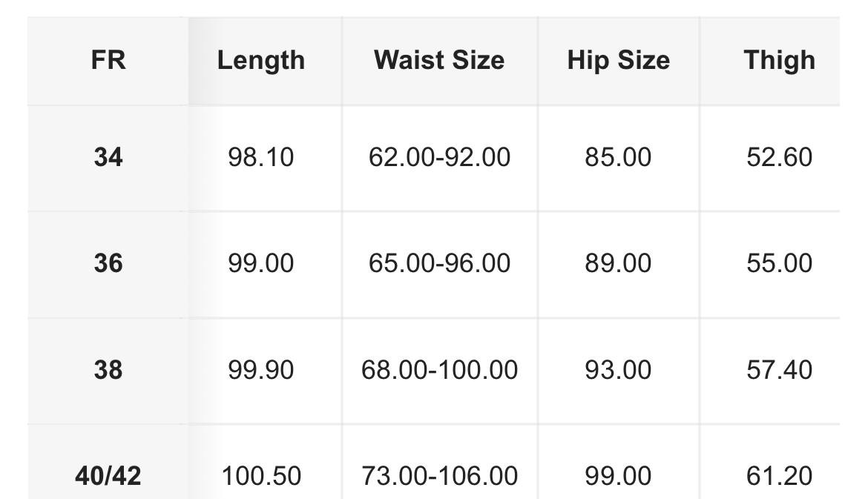Select the Hip Size header

[x=618, y=60]
